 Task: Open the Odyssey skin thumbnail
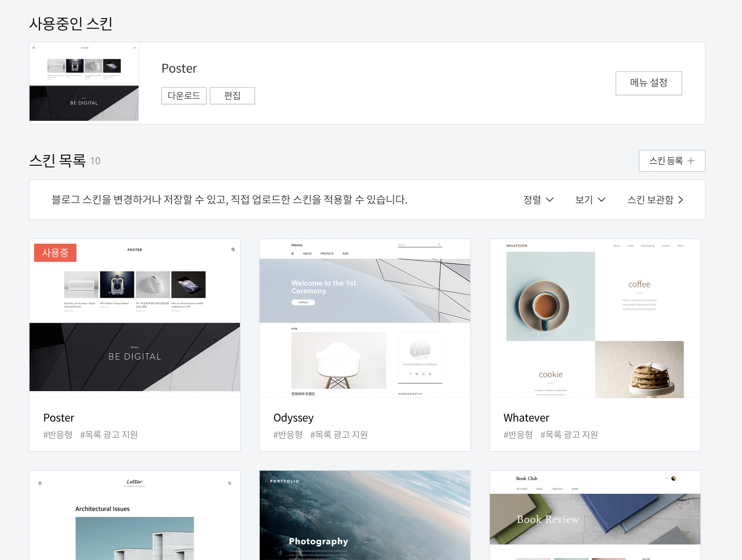(x=365, y=318)
